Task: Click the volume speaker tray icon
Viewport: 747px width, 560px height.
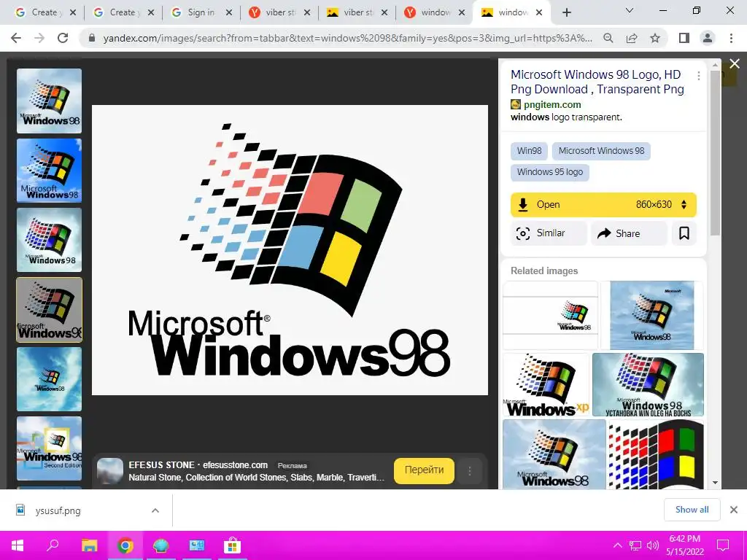Action: [x=652, y=545]
